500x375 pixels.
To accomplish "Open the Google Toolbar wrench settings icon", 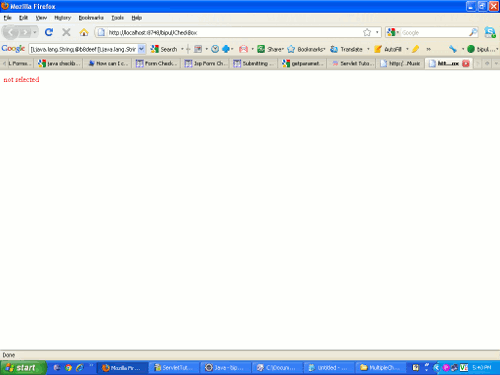I will click(452, 49).
